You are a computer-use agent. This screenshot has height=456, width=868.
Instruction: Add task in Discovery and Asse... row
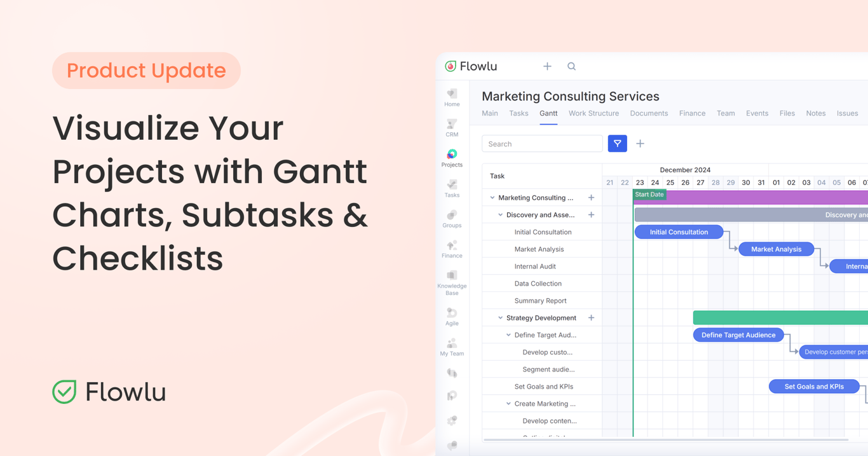coord(591,215)
